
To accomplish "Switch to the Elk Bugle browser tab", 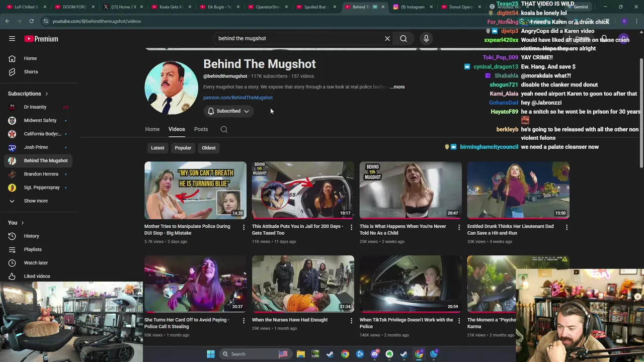I will [x=219, y=7].
